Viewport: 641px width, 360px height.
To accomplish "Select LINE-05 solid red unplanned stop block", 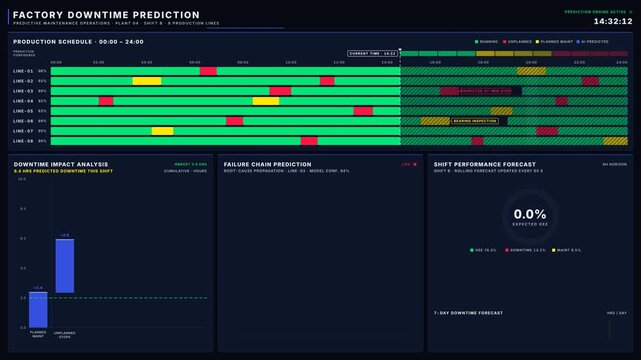I will coord(363,111).
